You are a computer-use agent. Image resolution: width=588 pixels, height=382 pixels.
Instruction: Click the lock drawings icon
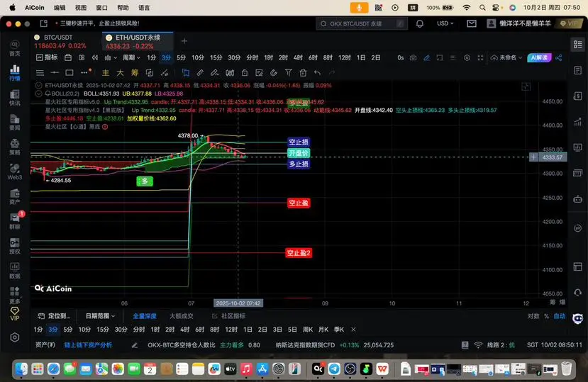244,73
